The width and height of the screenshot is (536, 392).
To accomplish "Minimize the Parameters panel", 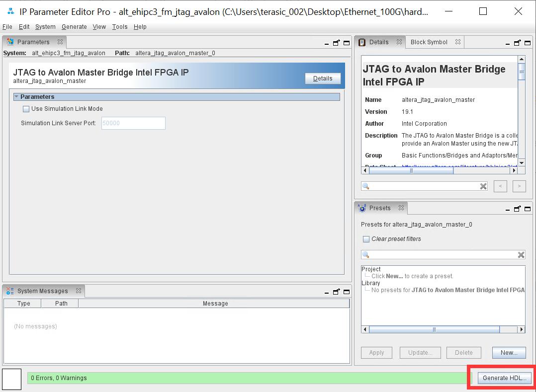I will point(327,44).
